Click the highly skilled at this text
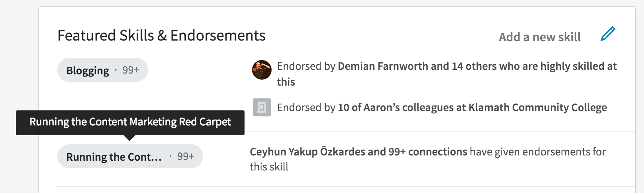Image resolution: width=644 pixels, height=193 pixels. click(447, 74)
